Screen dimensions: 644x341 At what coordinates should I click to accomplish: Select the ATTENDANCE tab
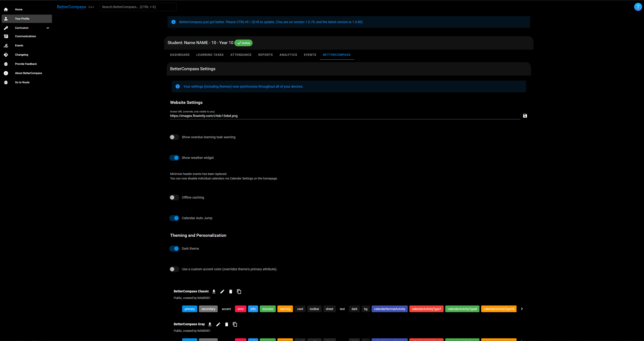point(241,54)
